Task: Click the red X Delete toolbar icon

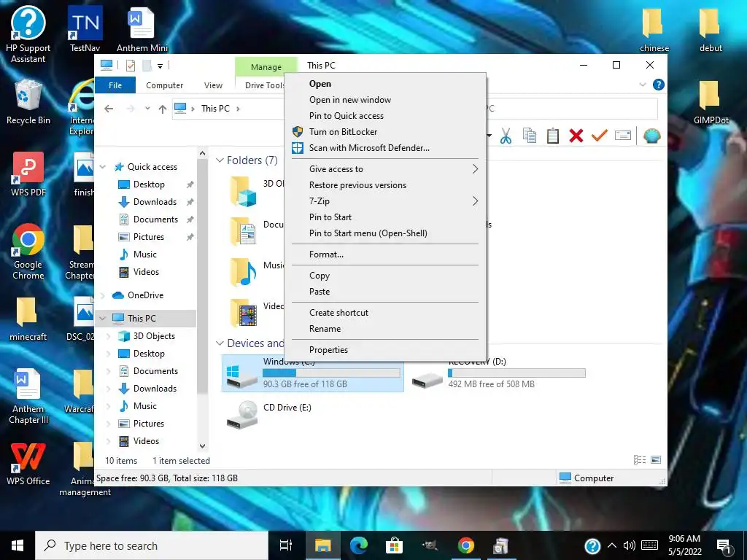Action: point(576,136)
